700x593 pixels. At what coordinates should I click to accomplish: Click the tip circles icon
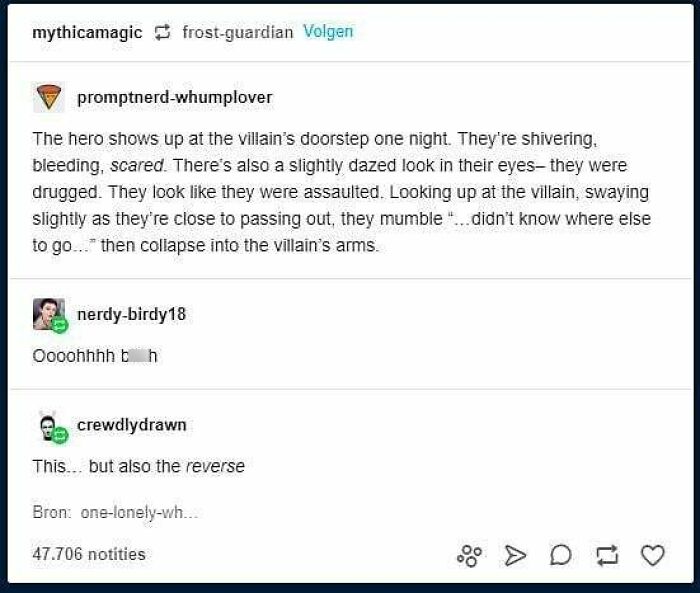click(469, 556)
